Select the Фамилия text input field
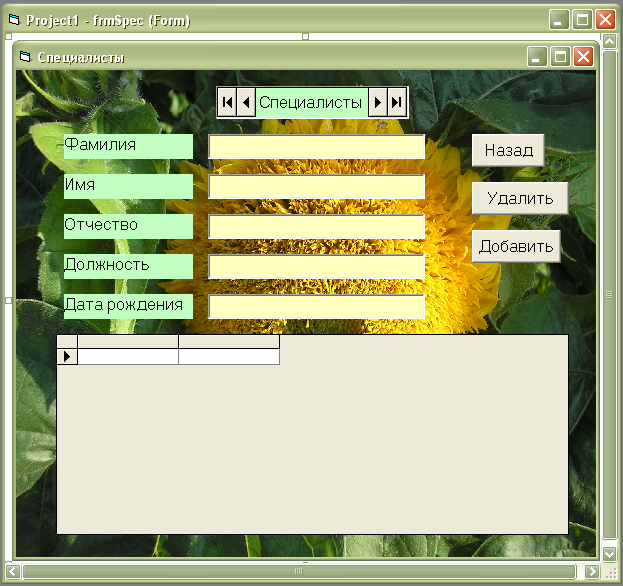This screenshot has width=623, height=586. point(317,147)
